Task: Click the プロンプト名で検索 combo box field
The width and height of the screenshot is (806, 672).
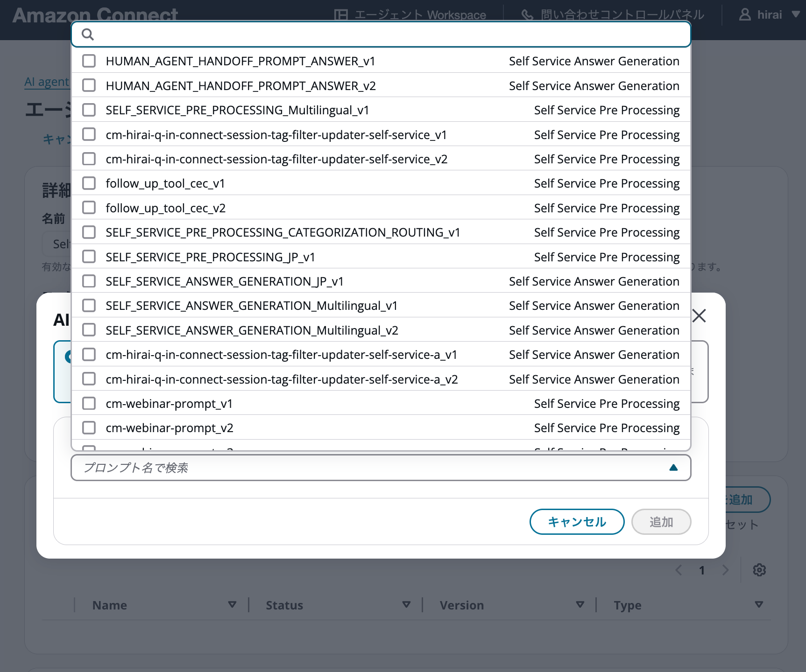Action: (381, 468)
